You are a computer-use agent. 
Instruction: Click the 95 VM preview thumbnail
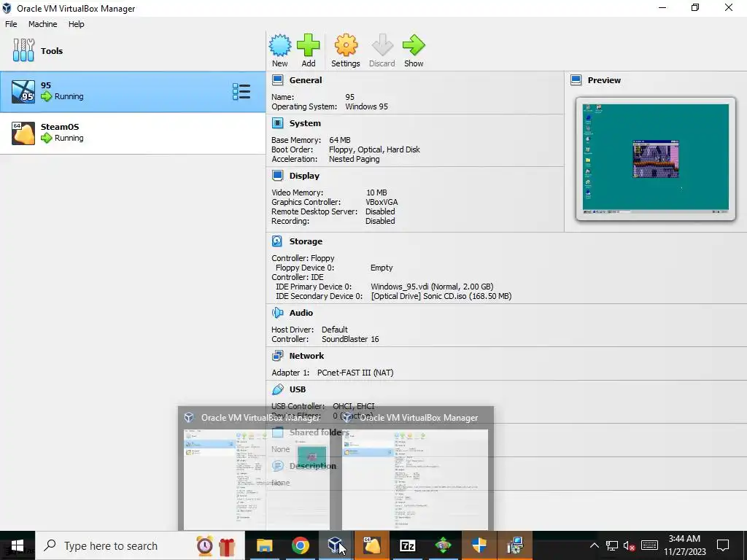click(656, 158)
